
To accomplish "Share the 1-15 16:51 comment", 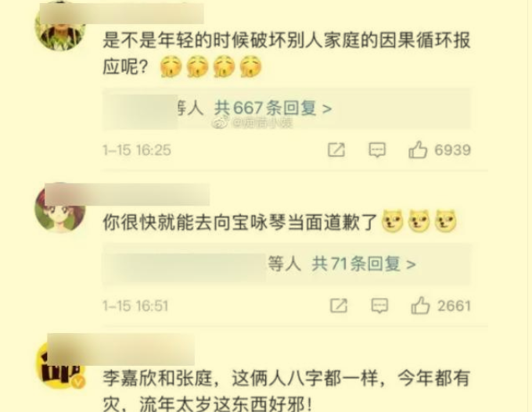I will pyautogui.click(x=339, y=306).
